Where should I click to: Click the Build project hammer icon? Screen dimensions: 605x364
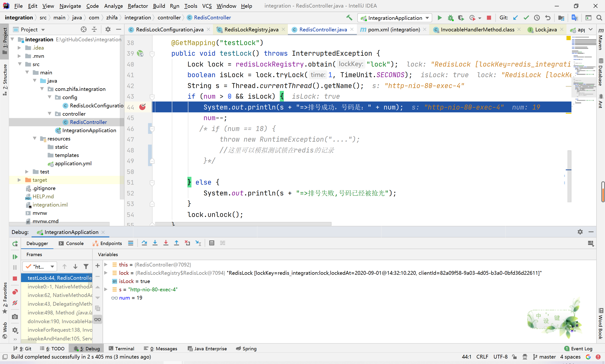tap(349, 18)
